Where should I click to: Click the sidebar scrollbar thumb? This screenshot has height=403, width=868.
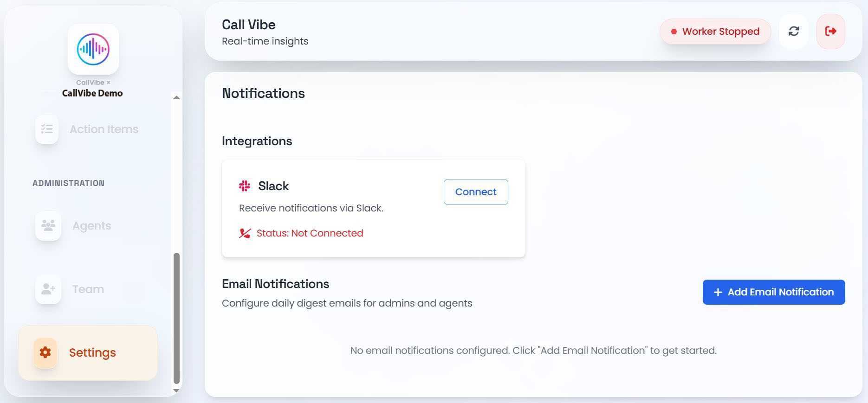point(176,318)
